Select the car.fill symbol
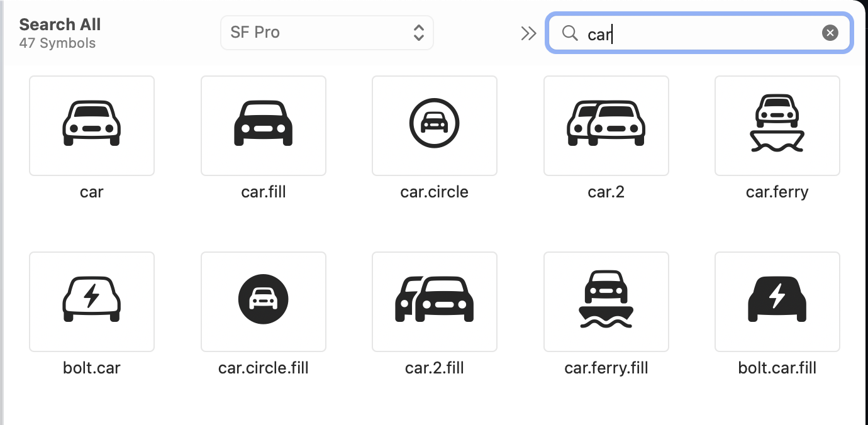 coord(263,125)
